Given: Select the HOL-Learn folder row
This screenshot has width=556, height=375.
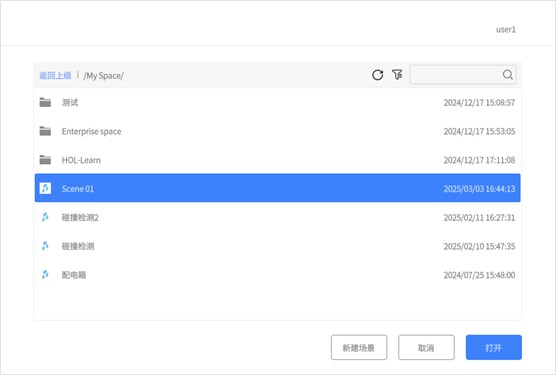Looking at the screenshot, I should click(278, 160).
